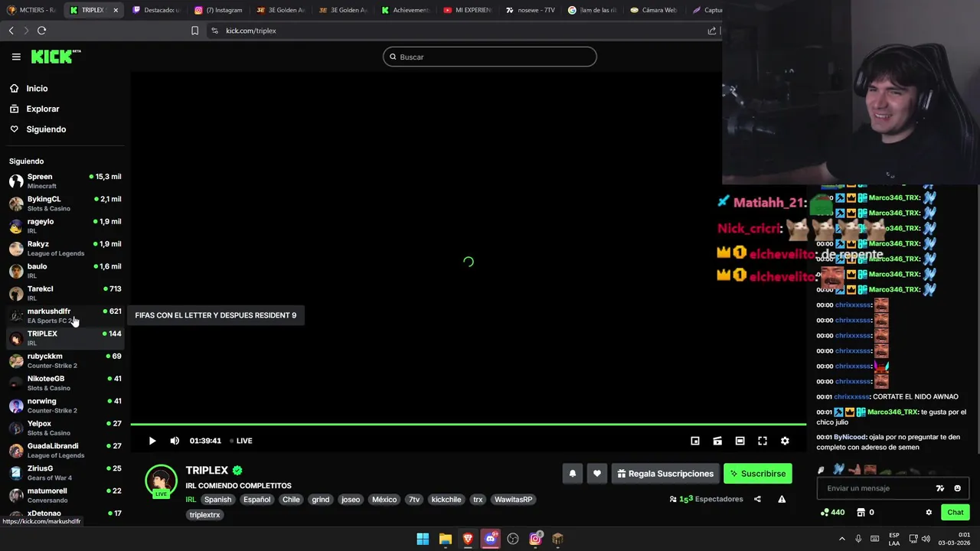
Task: Jump to LIVE in player
Action: [x=241, y=441]
